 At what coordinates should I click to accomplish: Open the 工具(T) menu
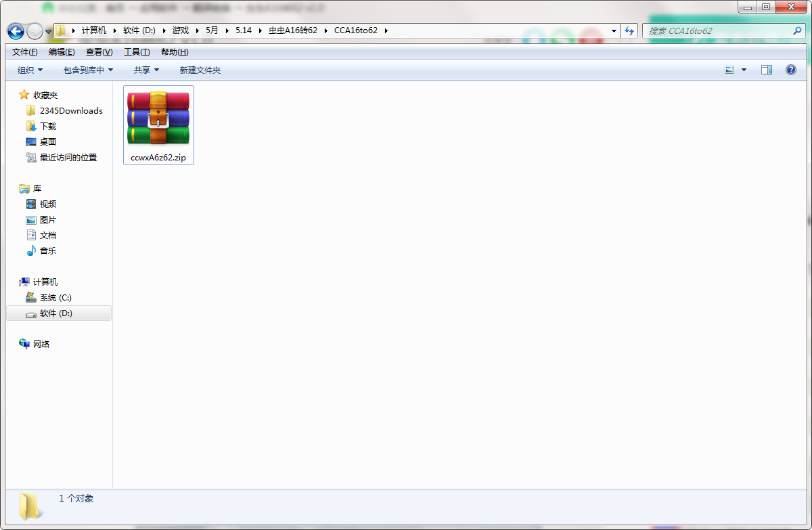(x=137, y=52)
